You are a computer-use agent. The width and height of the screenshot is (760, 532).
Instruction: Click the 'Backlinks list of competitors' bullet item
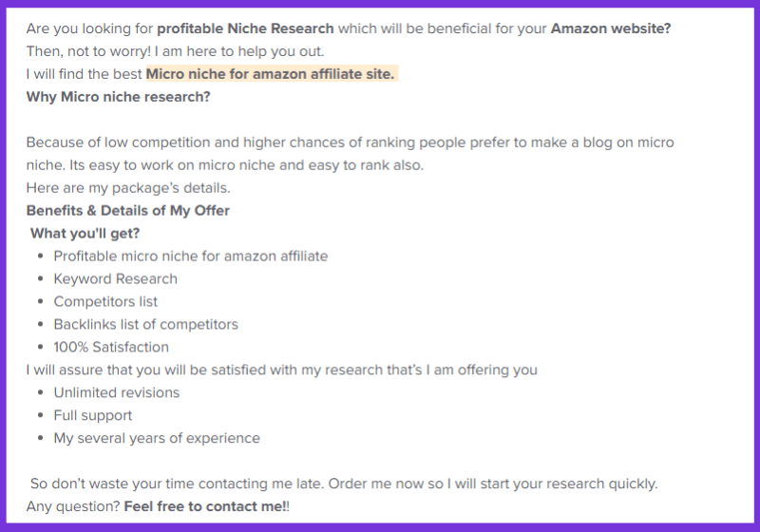pyautogui.click(x=146, y=325)
